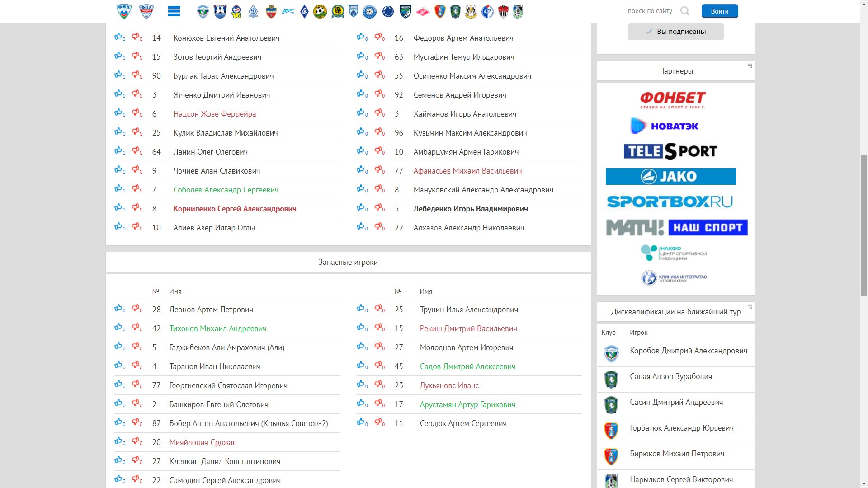Click the page vertical scrollbar thumb
Screen dimensions: 868x488
(x=863, y=225)
